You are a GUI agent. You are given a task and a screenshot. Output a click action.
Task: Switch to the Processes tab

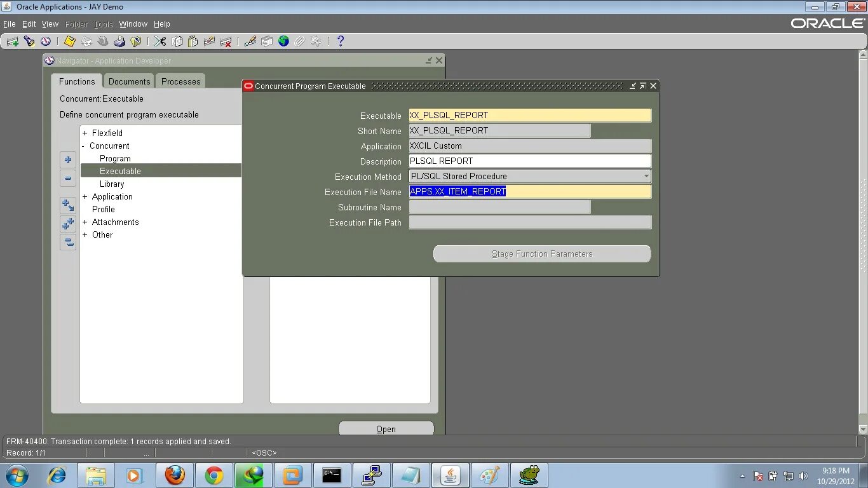(180, 81)
